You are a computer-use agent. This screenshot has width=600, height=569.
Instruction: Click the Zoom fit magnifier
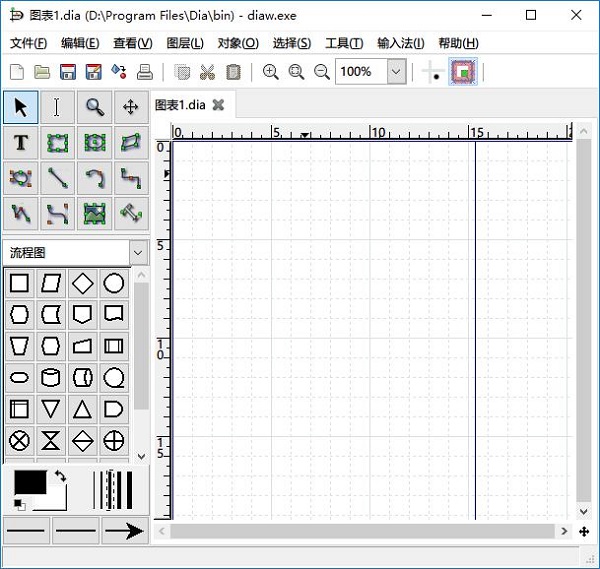[x=296, y=72]
